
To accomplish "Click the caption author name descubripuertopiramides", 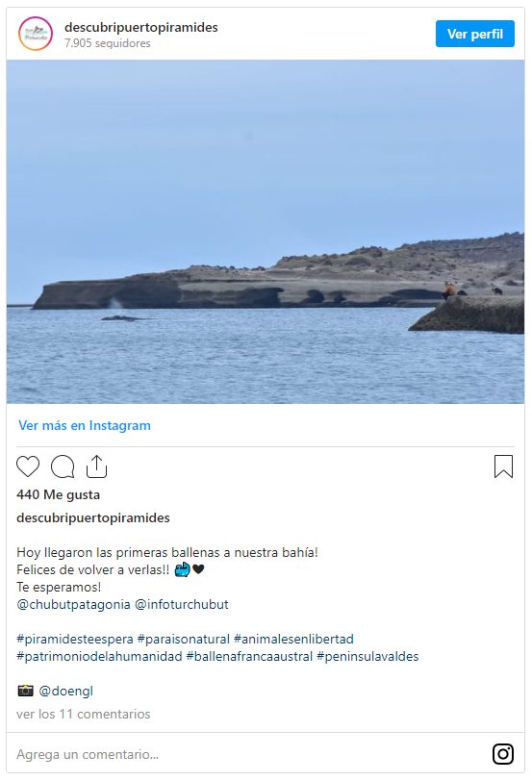I will [x=93, y=518].
